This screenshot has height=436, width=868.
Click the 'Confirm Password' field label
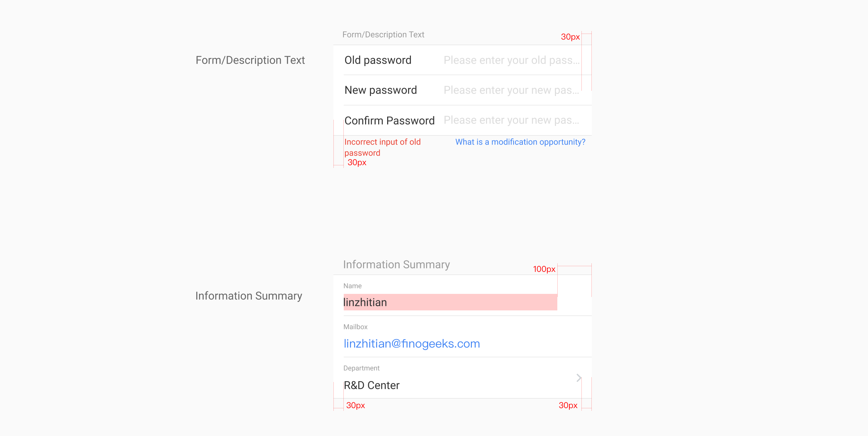tap(389, 121)
